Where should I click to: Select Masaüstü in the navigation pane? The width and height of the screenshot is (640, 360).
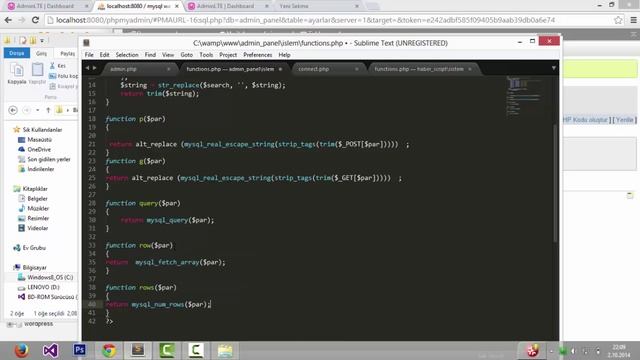[x=35, y=140]
